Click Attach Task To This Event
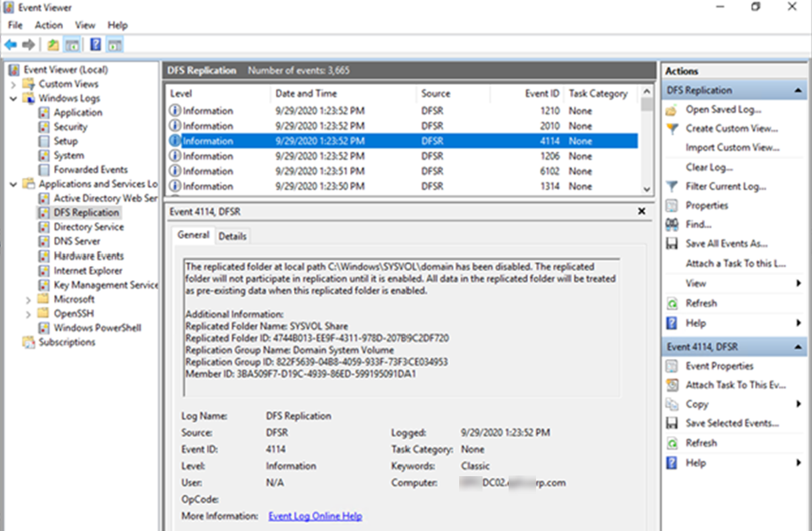The image size is (812, 531). 735,385
